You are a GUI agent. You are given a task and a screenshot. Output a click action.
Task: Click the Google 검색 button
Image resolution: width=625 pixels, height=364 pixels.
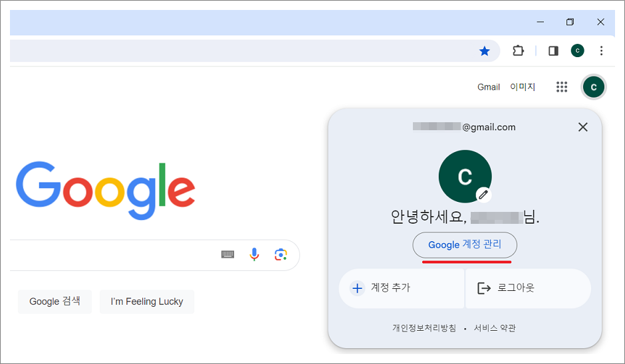[x=55, y=302]
